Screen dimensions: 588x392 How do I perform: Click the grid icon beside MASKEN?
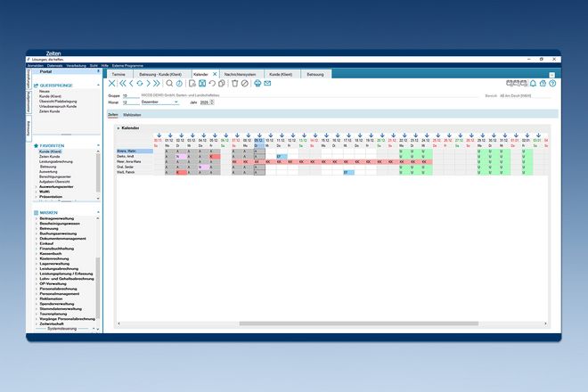coord(36,213)
